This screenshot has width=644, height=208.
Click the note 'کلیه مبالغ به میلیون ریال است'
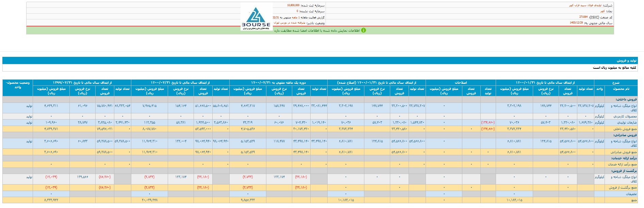click(x=615, y=68)
